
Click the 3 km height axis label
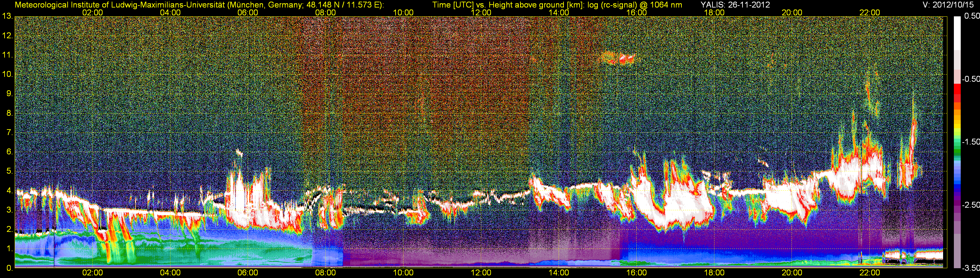point(9,210)
